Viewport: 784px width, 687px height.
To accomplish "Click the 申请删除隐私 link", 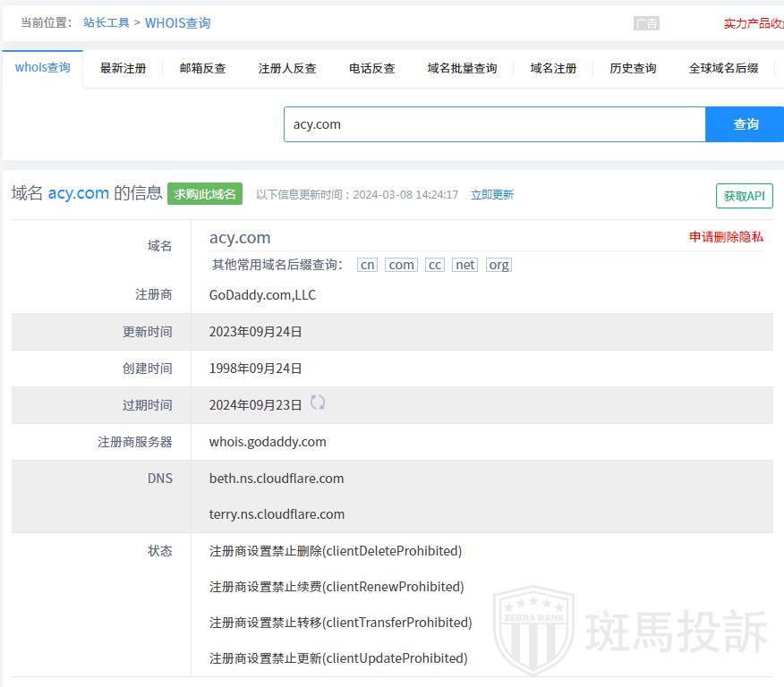I will [x=726, y=237].
